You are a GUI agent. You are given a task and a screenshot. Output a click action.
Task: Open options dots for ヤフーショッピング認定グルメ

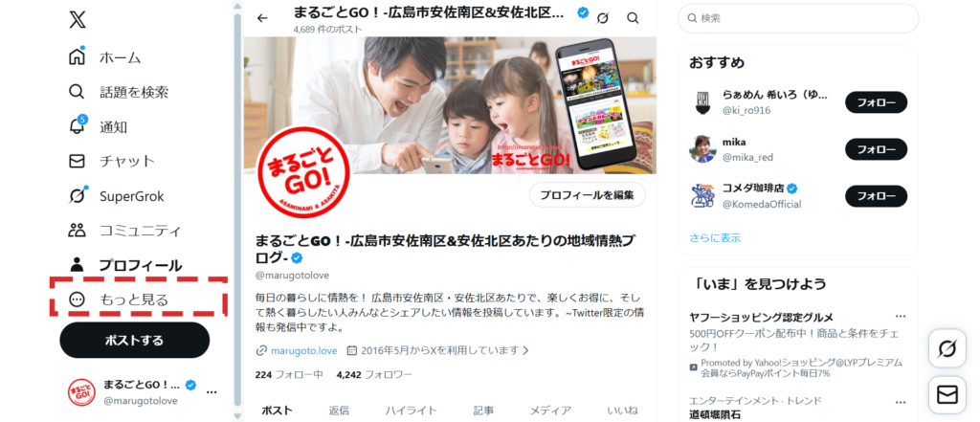point(901,317)
